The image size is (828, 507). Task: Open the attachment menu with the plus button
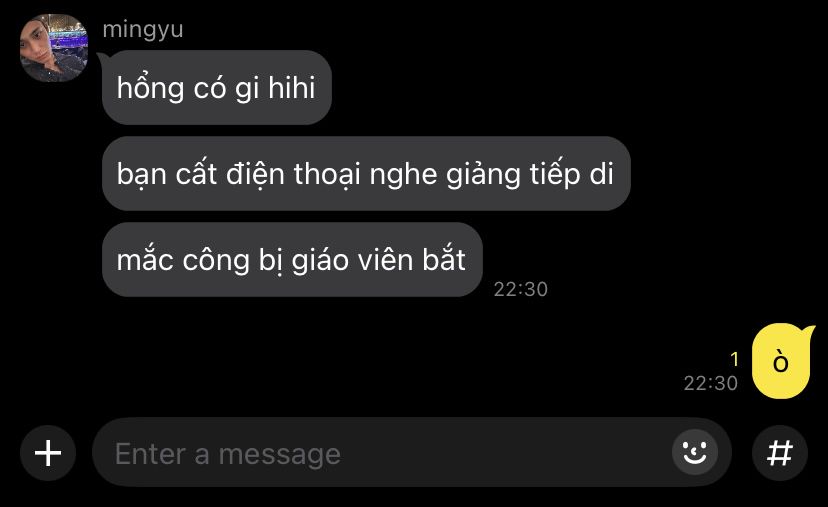point(48,453)
